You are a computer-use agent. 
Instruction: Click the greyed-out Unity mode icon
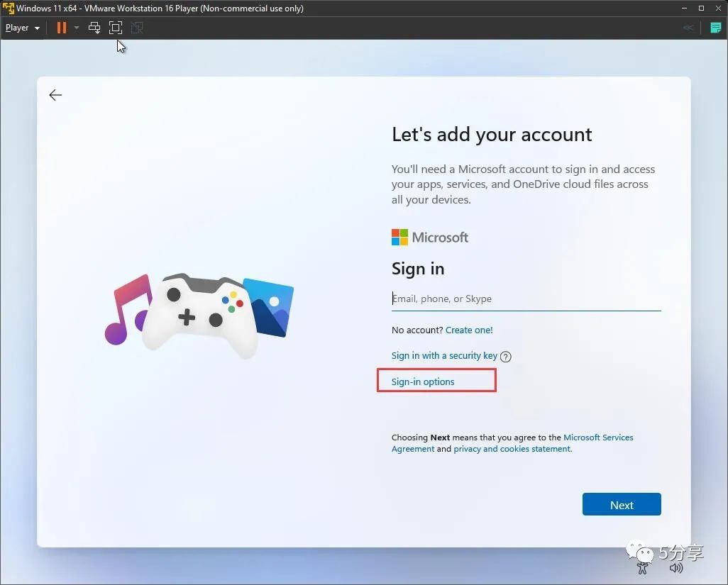tap(137, 28)
